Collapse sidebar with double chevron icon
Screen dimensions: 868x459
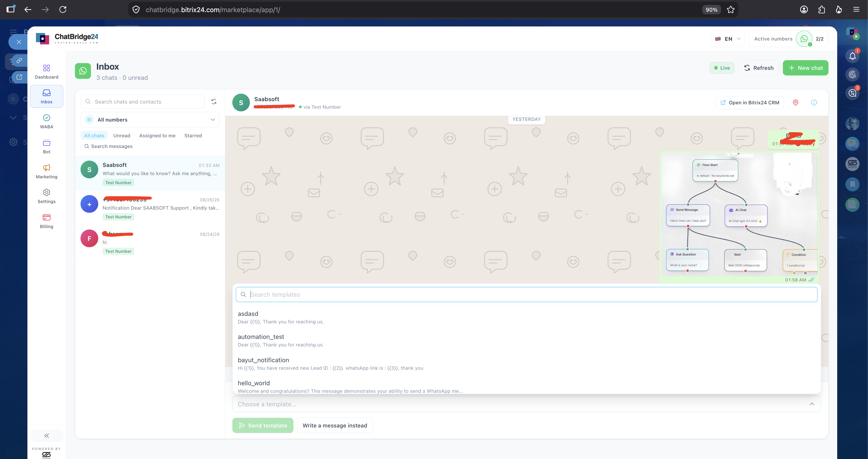click(x=47, y=435)
